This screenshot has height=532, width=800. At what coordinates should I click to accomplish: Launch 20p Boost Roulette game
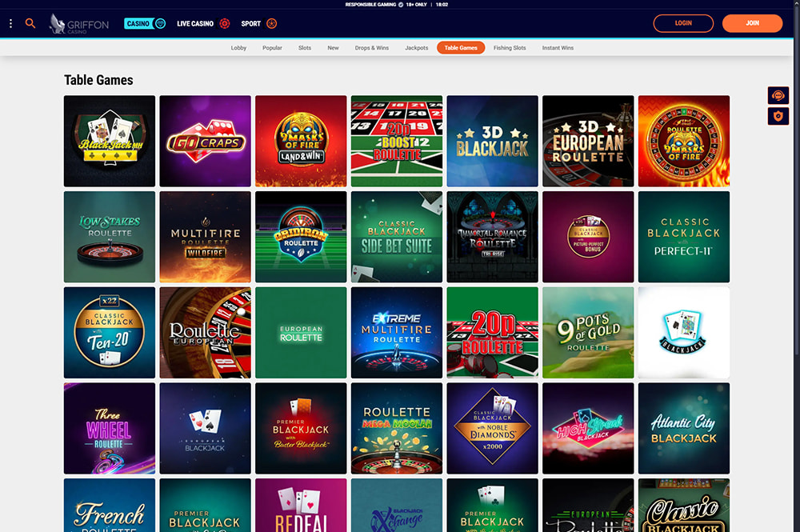pos(397,141)
